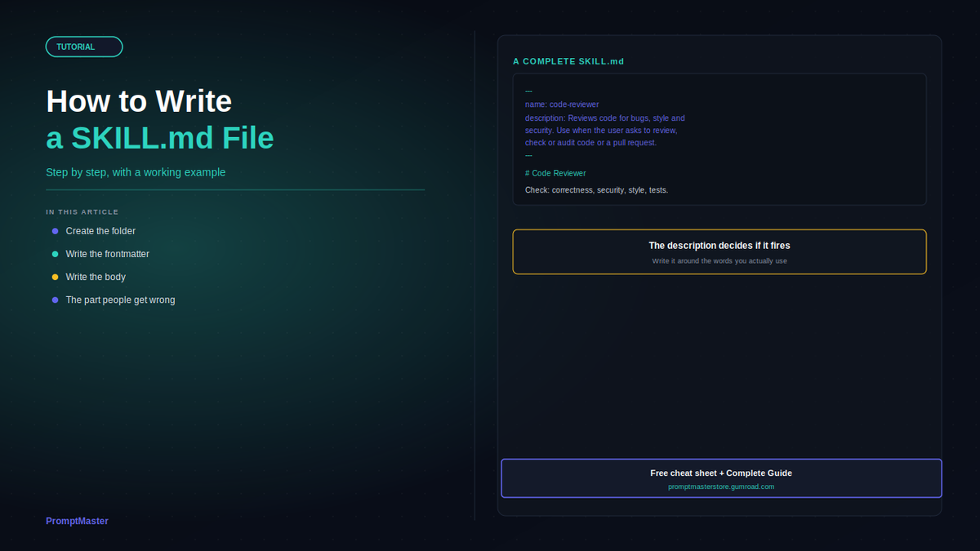Click the 'IN THIS ARTICLE' label
Image resolution: width=980 pixels, height=551 pixels.
(82, 212)
